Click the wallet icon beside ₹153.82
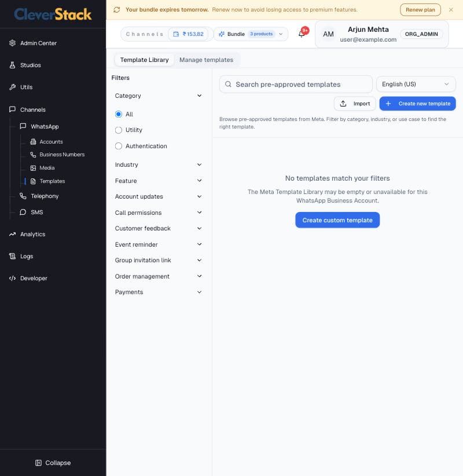Screen dimensions: 463x476 (x=176, y=34)
